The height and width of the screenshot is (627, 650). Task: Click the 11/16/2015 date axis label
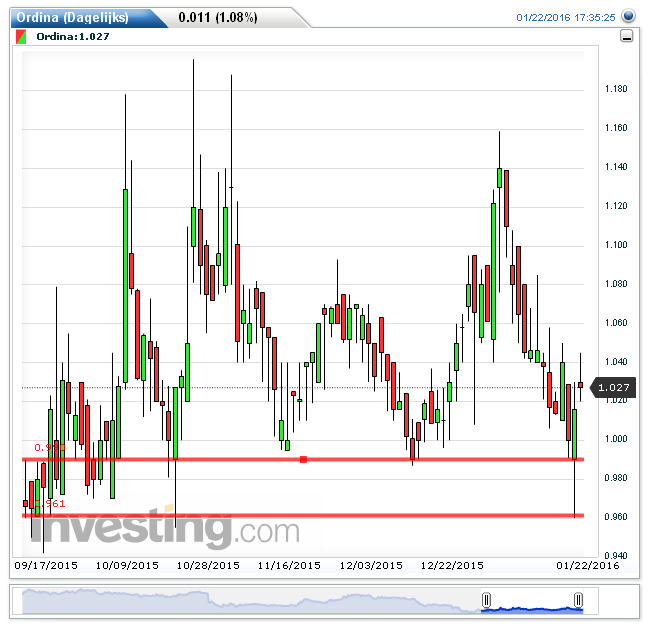click(x=289, y=565)
